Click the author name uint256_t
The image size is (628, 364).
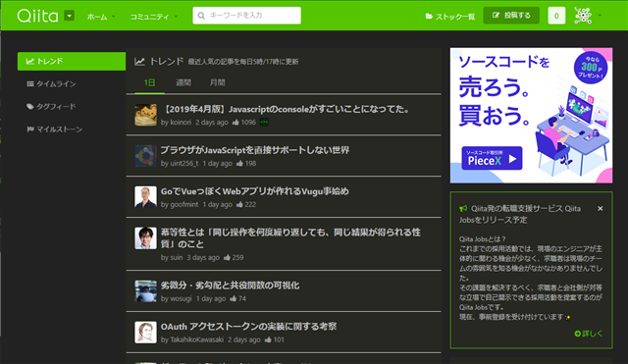(184, 164)
